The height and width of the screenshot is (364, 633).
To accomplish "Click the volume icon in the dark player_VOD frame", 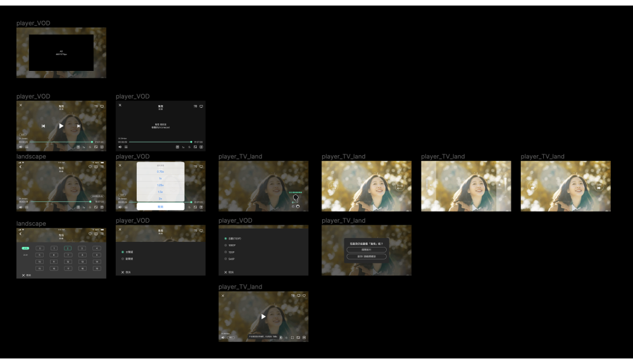I will point(120,147).
